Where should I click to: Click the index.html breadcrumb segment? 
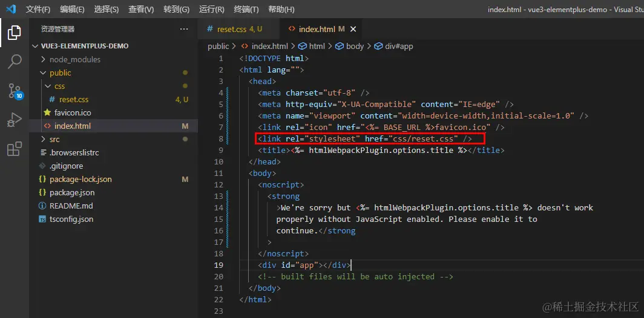pos(265,47)
